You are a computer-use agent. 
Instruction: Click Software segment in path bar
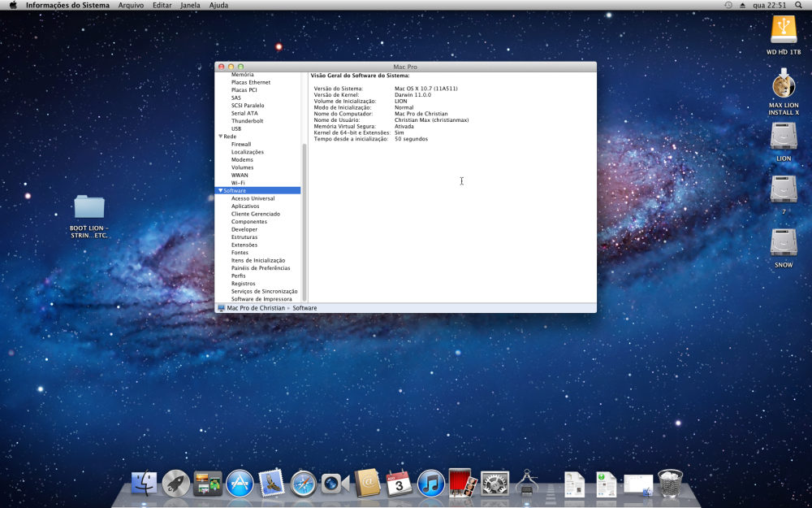tap(304, 308)
